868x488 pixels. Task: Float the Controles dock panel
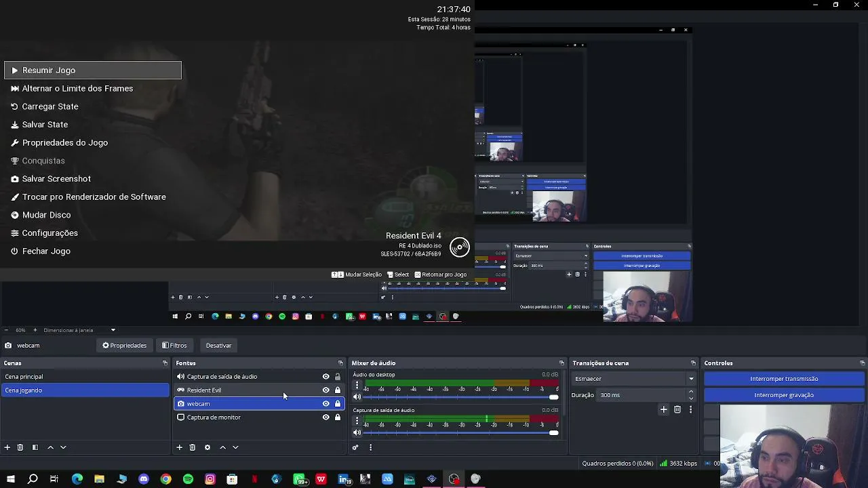coord(863,363)
